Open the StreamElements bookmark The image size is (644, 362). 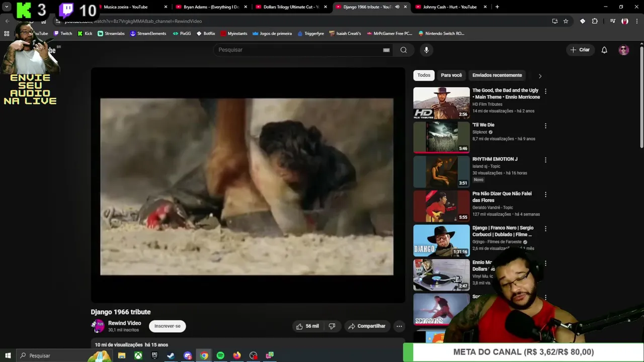coord(148,34)
